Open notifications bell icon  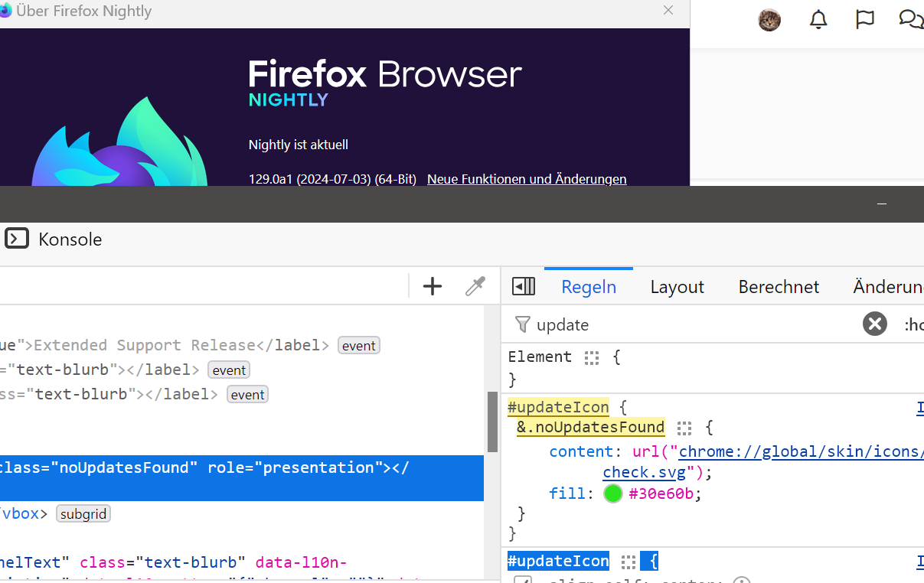818,20
